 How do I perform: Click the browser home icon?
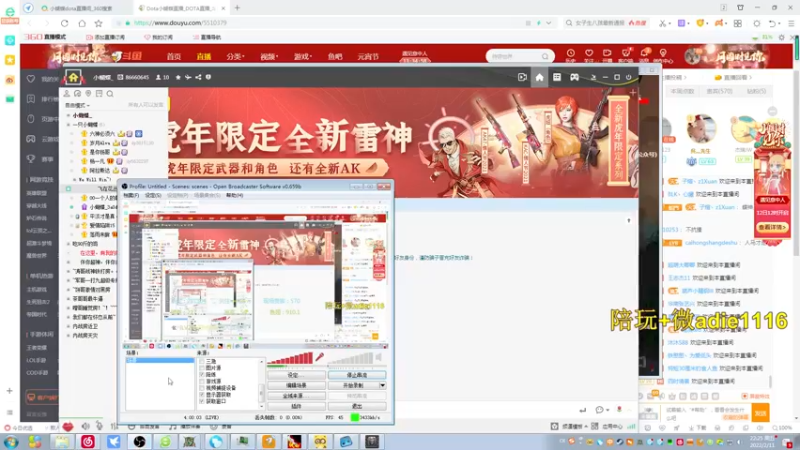pyautogui.click(x=82, y=23)
